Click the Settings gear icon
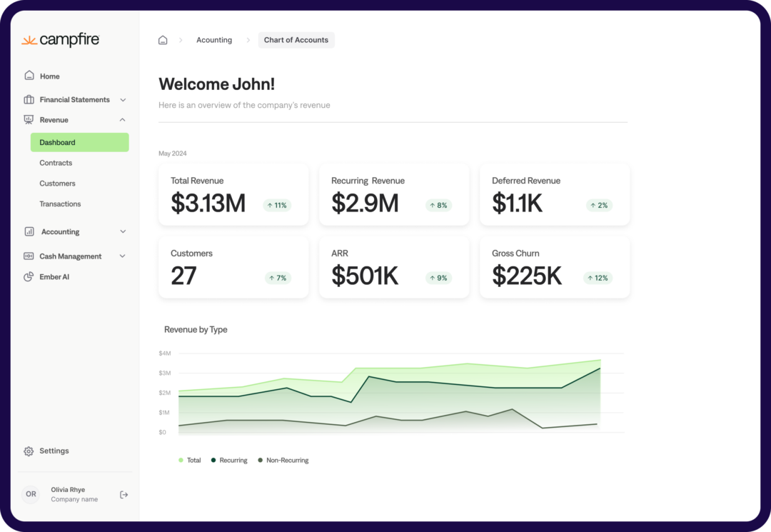Screen dimensions: 771x532 [29, 451]
